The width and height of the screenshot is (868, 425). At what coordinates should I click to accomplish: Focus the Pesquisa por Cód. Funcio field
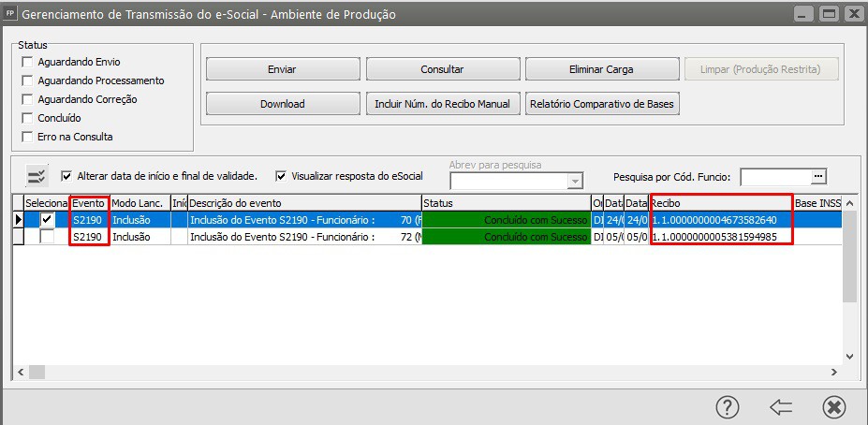tap(775, 177)
